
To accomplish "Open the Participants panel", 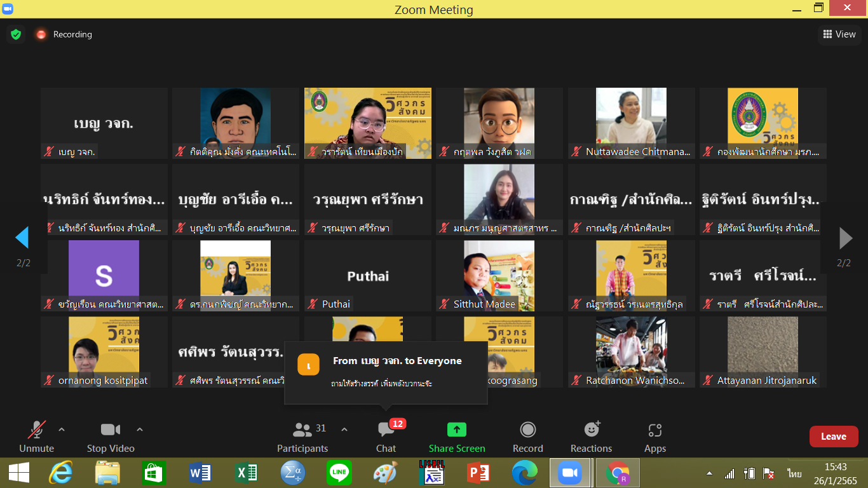I will pyautogui.click(x=302, y=438).
